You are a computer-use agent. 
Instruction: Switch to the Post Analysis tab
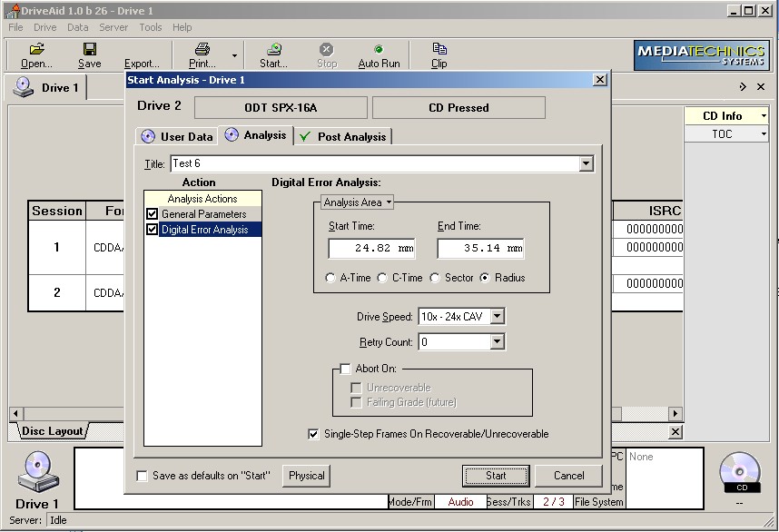point(343,136)
